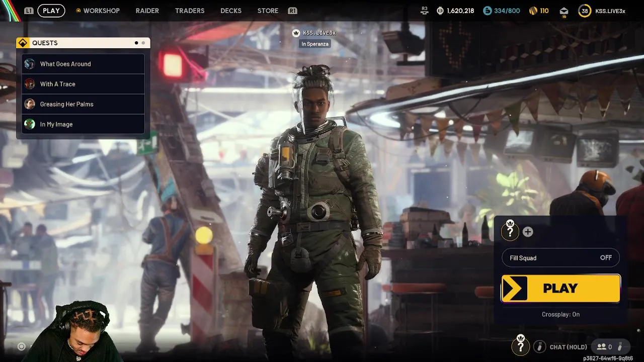This screenshot has width=644, height=362.
Task: Click the chat stick prompt icon
Action: (539, 347)
